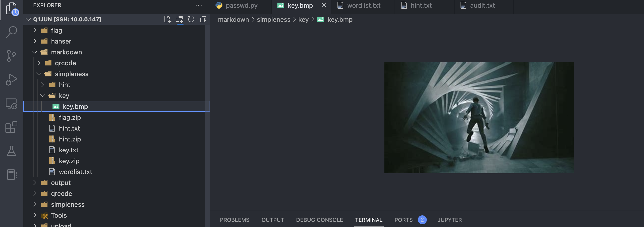This screenshot has width=644, height=227.
Task: Refresh the explorer tree
Action: 191,20
